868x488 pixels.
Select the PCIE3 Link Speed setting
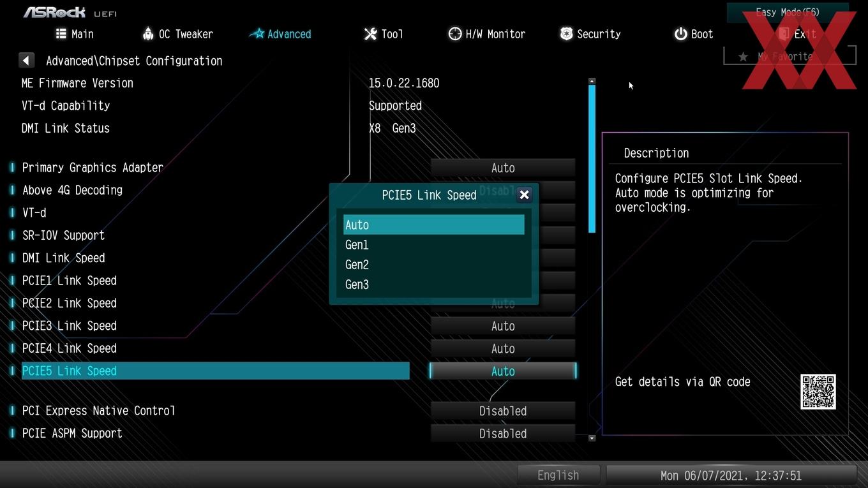click(x=69, y=326)
